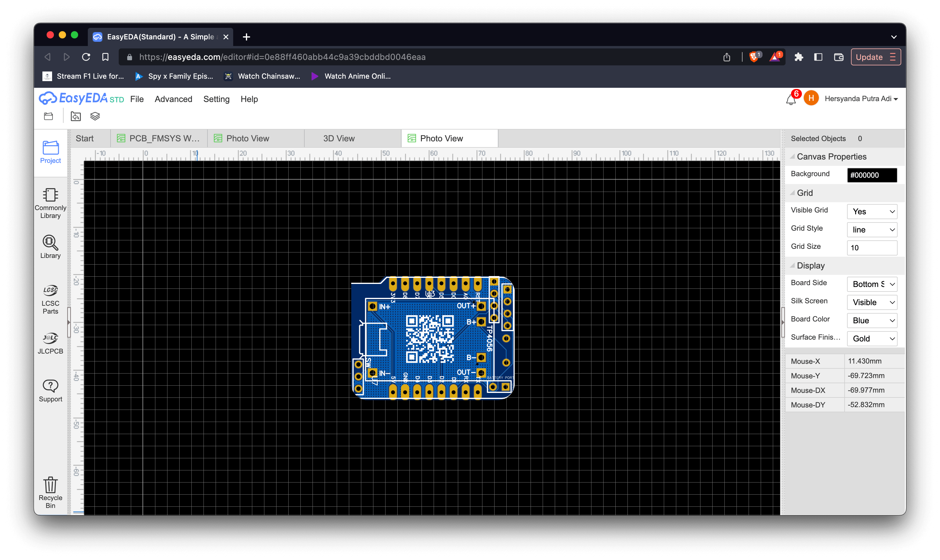Open the Advanced menu
Image resolution: width=940 pixels, height=560 pixels.
click(173, 99)
